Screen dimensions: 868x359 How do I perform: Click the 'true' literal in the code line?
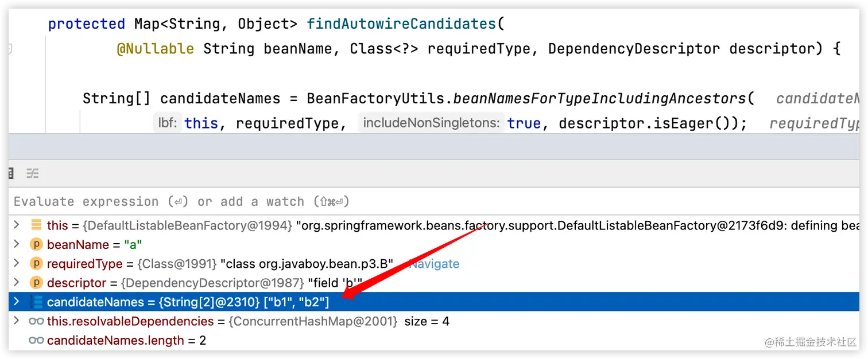[x=524, y=123]
